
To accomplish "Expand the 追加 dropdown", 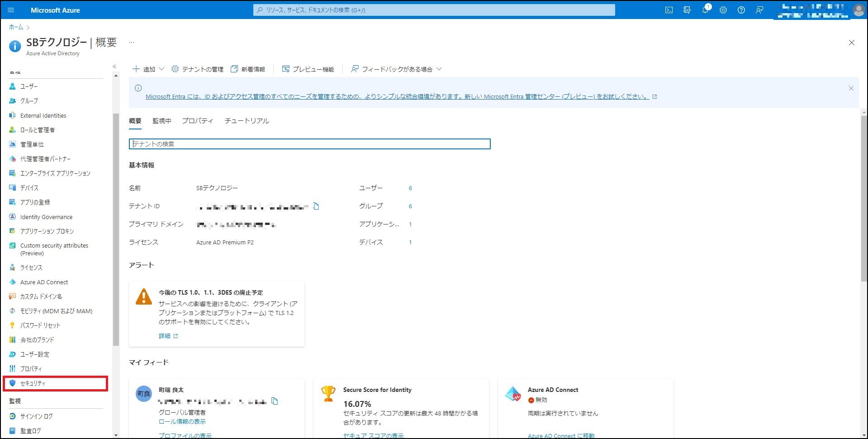I will 148,69.
